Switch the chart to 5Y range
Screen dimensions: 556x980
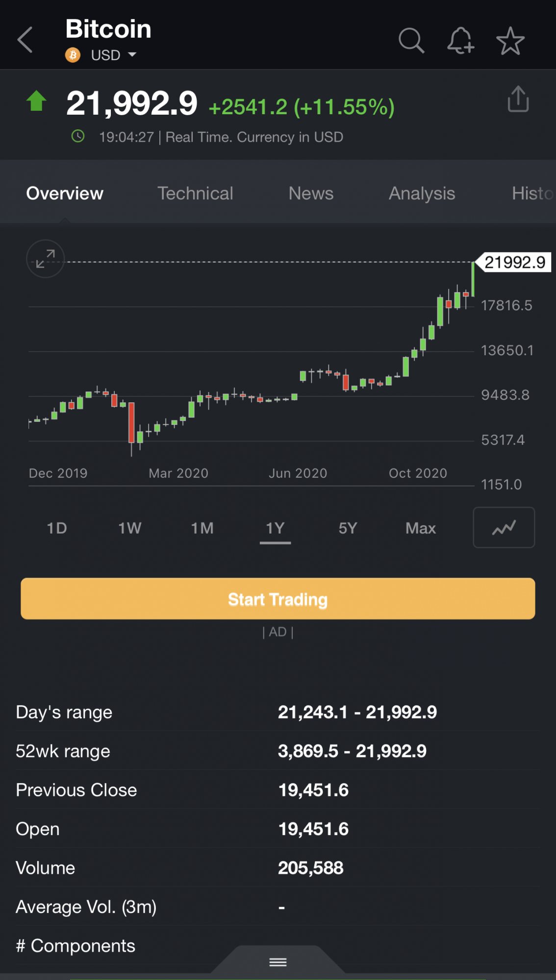coord(348,528)
